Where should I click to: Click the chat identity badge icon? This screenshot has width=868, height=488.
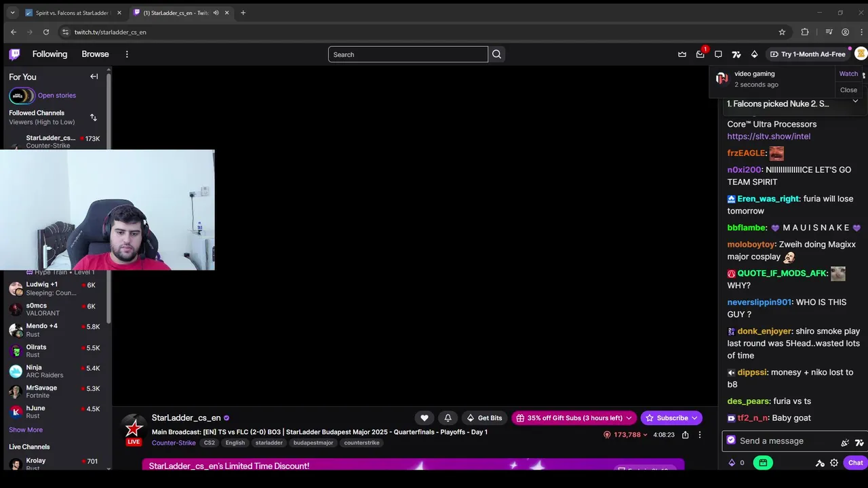(731, 441)
